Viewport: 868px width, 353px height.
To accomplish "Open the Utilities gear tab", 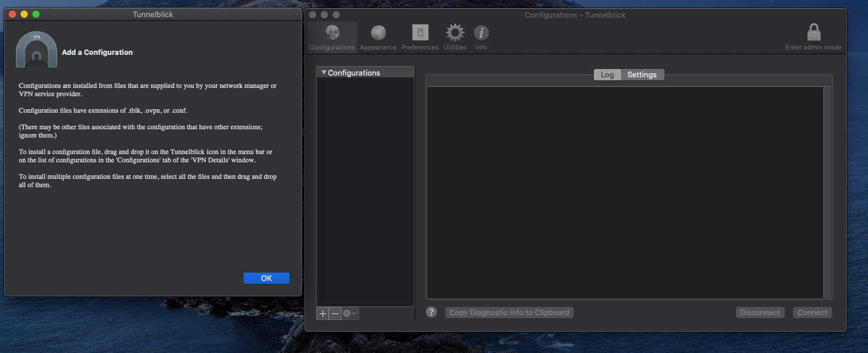I will click(455, 37).
